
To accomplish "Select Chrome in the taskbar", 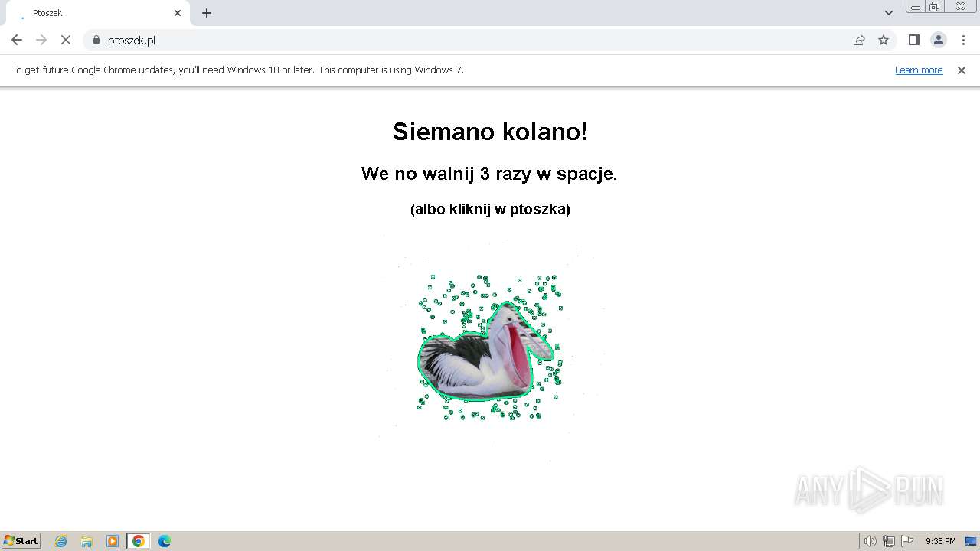I will 139,541.
